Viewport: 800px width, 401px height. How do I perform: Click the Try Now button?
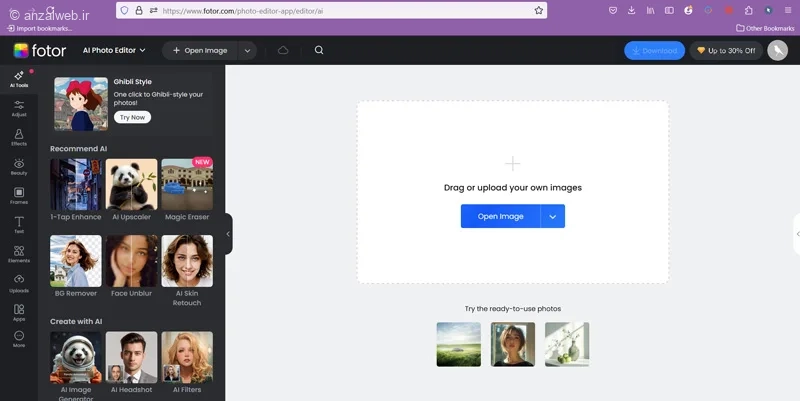(132, 117)
